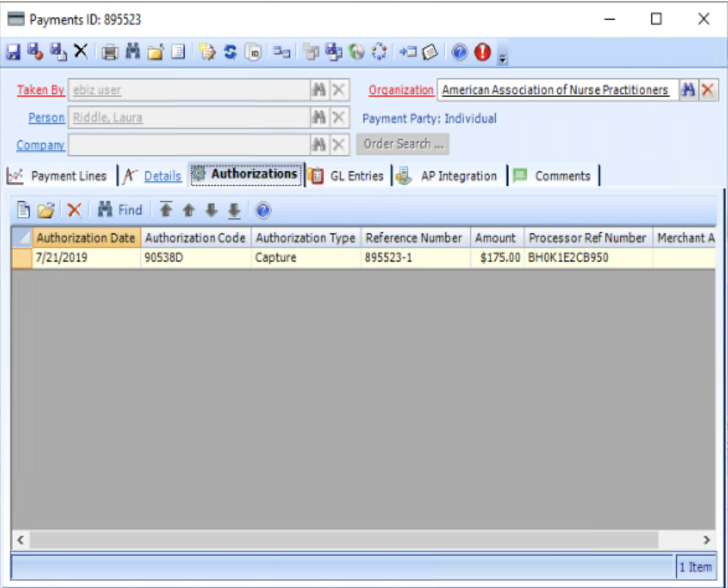The image size is (728, 588).
Task: Move the authorization row to the top
Action: (x=166, y=210)
